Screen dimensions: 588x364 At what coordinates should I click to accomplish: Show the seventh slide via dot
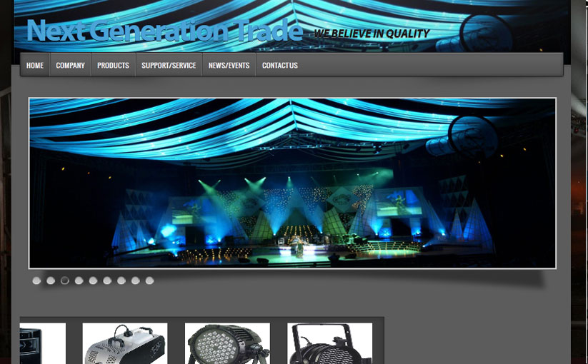(121, 280)
